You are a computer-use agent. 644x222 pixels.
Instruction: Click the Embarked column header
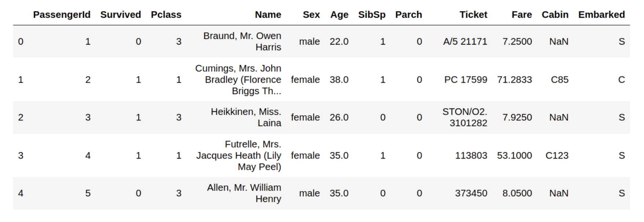pos(601,15)
